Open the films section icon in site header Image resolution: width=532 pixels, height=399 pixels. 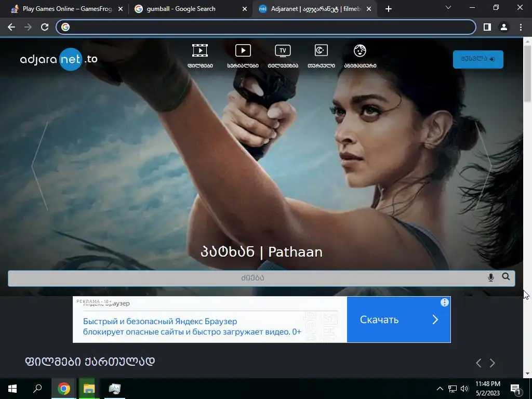(200, 51)
